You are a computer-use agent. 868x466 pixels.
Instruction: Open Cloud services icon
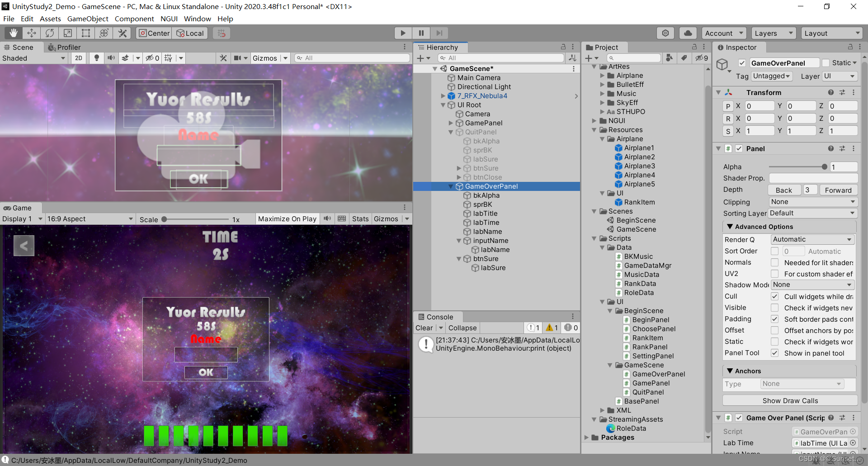[688, 33]
